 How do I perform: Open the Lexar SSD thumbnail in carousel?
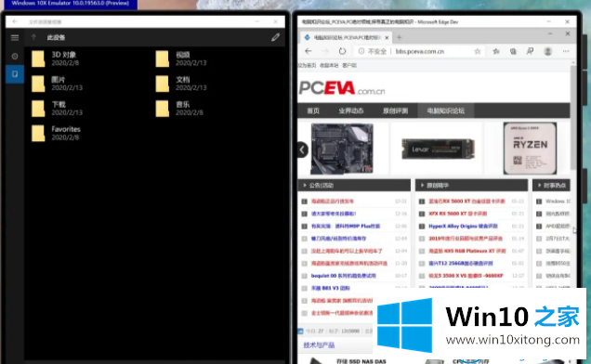pos(438,149)
